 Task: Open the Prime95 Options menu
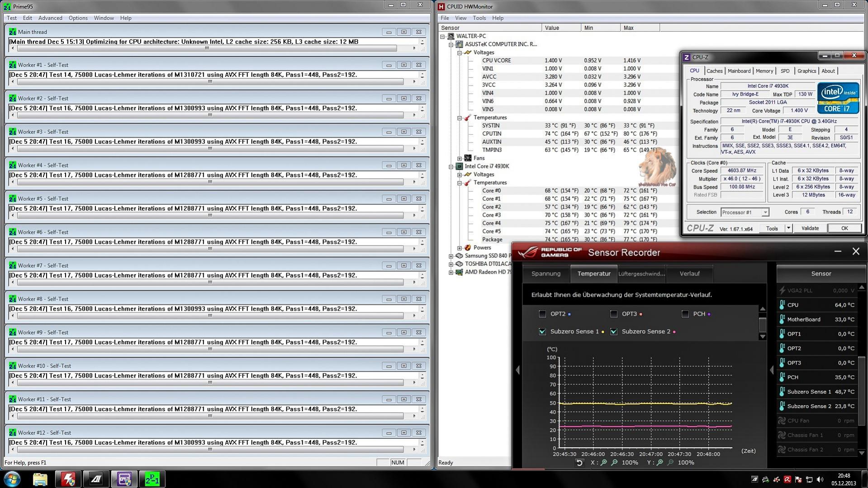78,18
